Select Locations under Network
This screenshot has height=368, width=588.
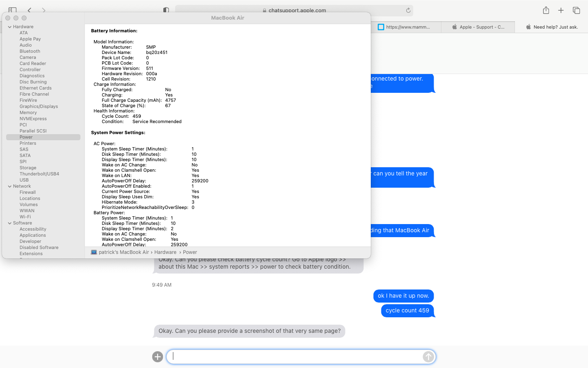coord(30,199)
